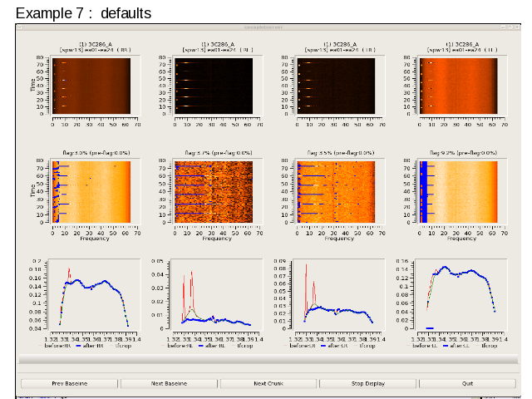The image size is (532, 399).
Task: Quit the casaplotserver display
Action: click(467, 383)
